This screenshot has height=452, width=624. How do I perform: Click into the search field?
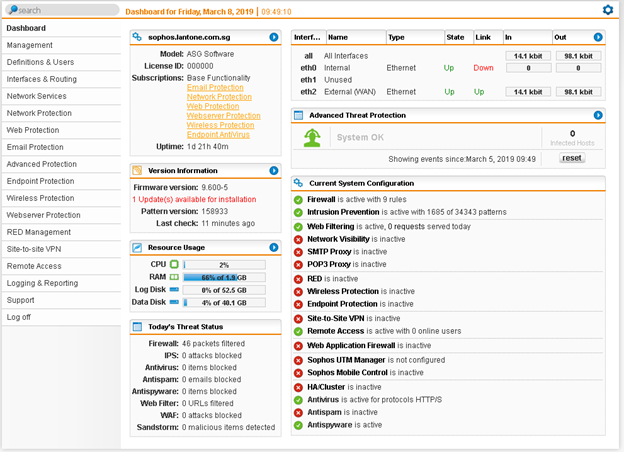point(64,10)
